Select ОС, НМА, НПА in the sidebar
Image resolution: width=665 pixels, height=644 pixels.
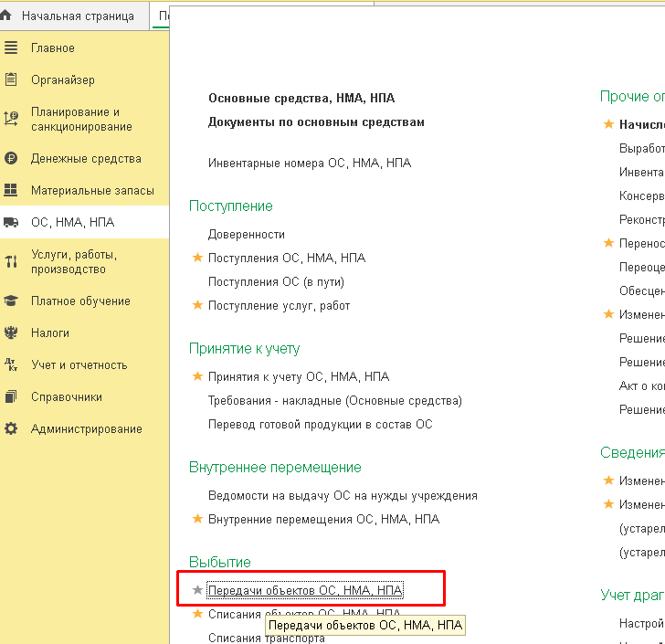(72, 222)
